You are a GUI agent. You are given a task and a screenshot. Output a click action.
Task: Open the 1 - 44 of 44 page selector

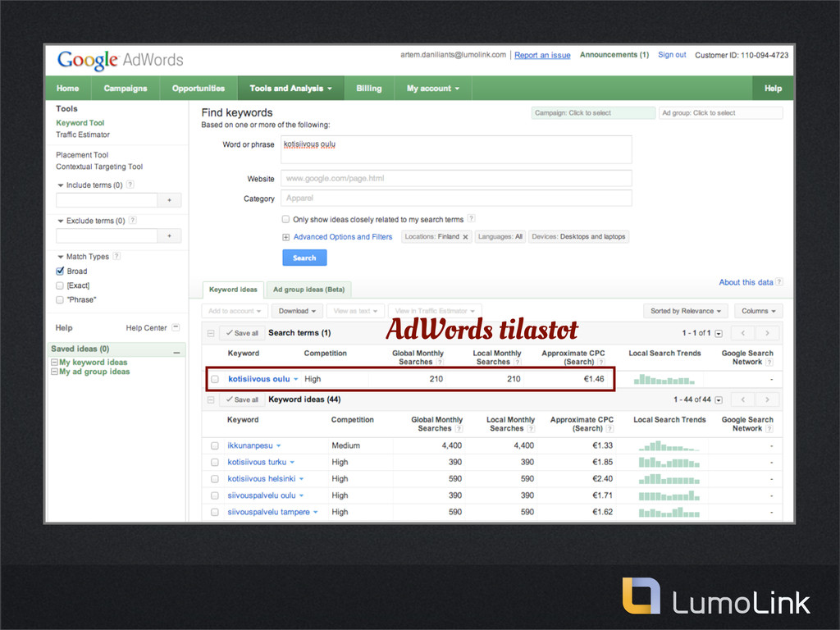click(x=719, y=400)
